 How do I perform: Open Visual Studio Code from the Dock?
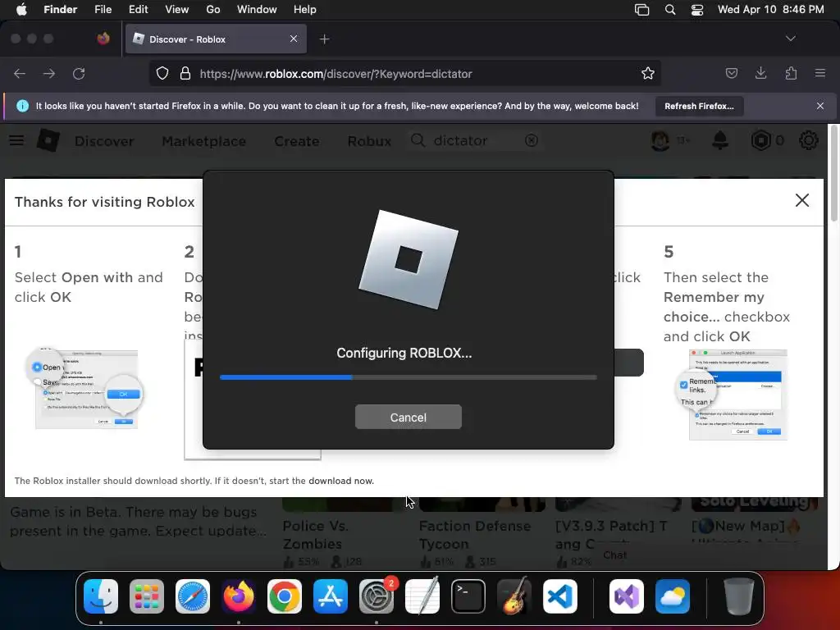point(559,596)
